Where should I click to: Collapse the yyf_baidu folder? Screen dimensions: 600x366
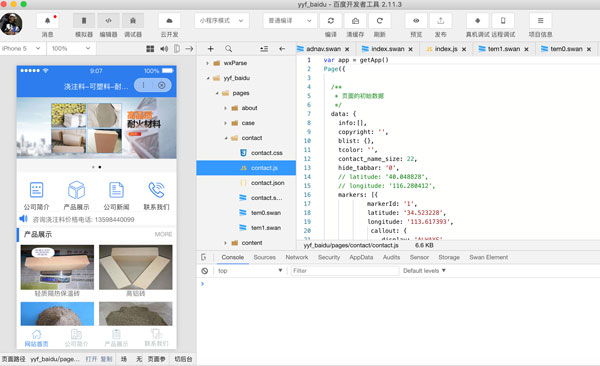(207, 78)
